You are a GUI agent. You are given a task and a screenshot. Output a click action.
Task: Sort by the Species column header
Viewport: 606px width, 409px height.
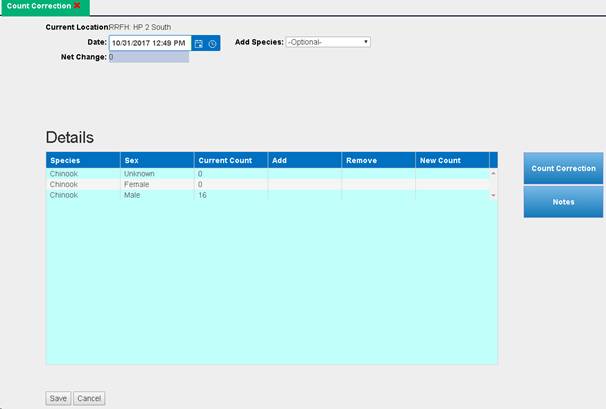point(82,160)
